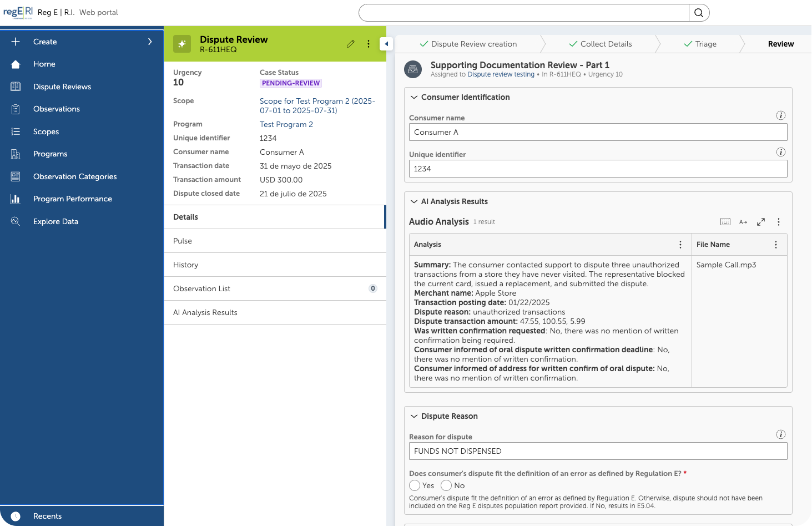Select No for Regulation E error definition
This screenshot has height=527, width=812.
[446, 485]
